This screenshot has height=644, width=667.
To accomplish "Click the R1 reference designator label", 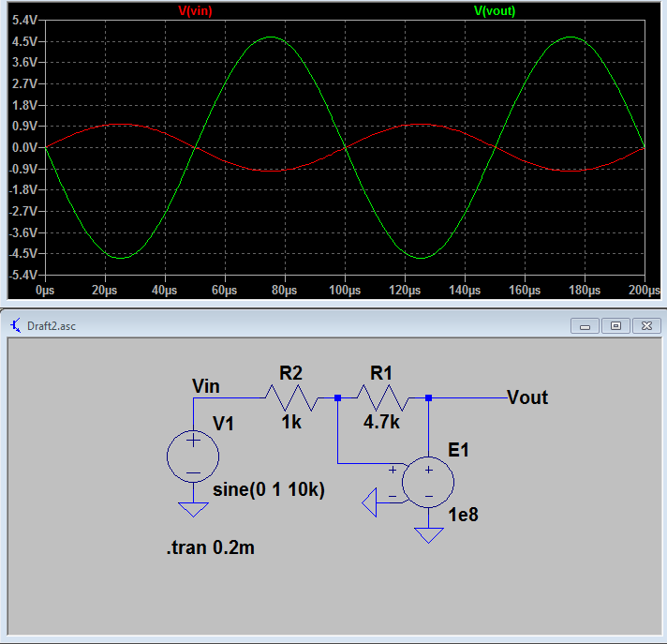I will click(x=381, y=373).
